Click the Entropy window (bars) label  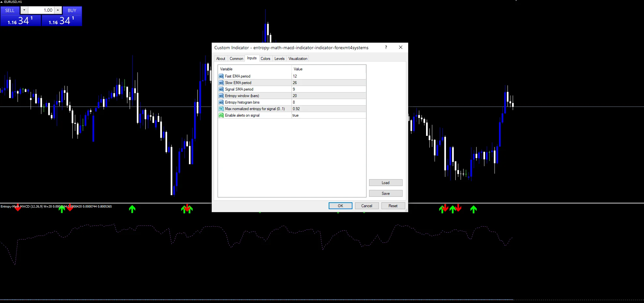(242, 96)
